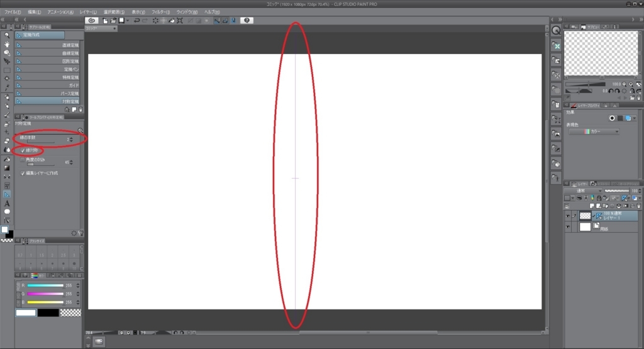Create a new document from command bar
Screen dimensions: 644x349
[106, 21]
